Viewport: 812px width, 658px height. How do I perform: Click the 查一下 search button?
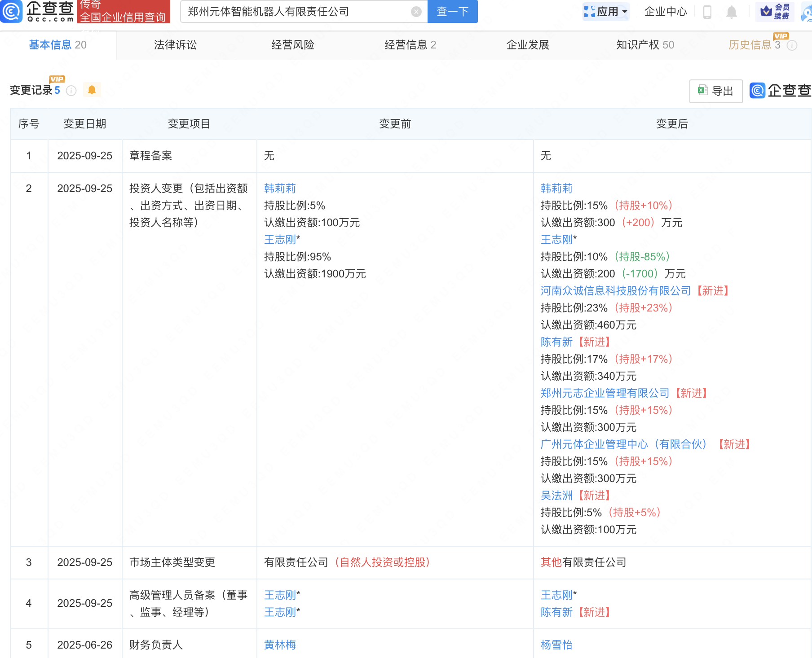452,12
